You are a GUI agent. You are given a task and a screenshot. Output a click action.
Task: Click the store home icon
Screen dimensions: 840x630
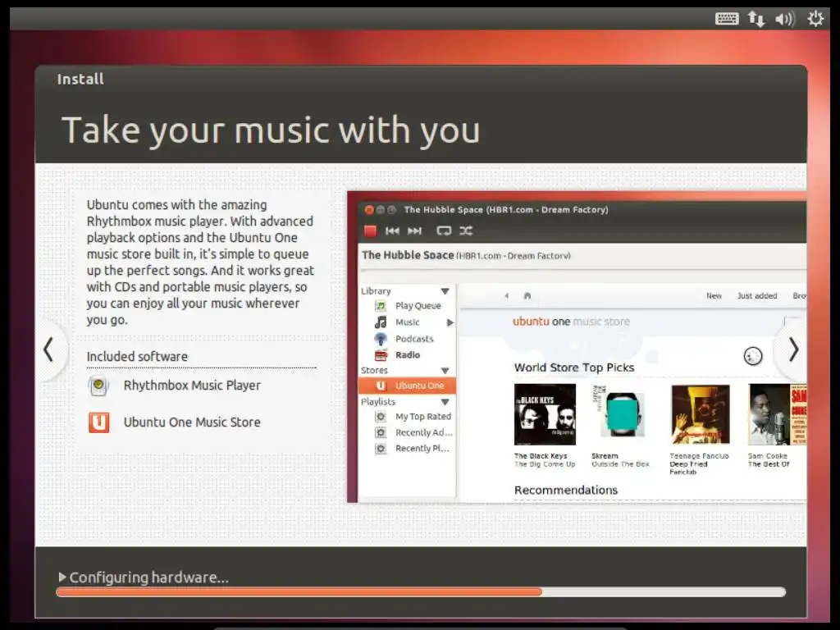point(527,295)
